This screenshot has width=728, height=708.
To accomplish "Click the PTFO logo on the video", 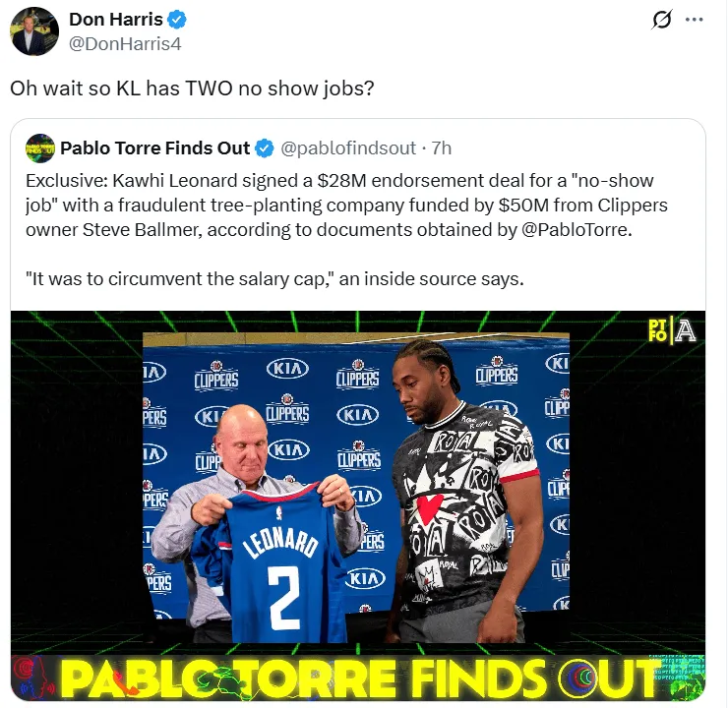I will click(x=657, y=329).
